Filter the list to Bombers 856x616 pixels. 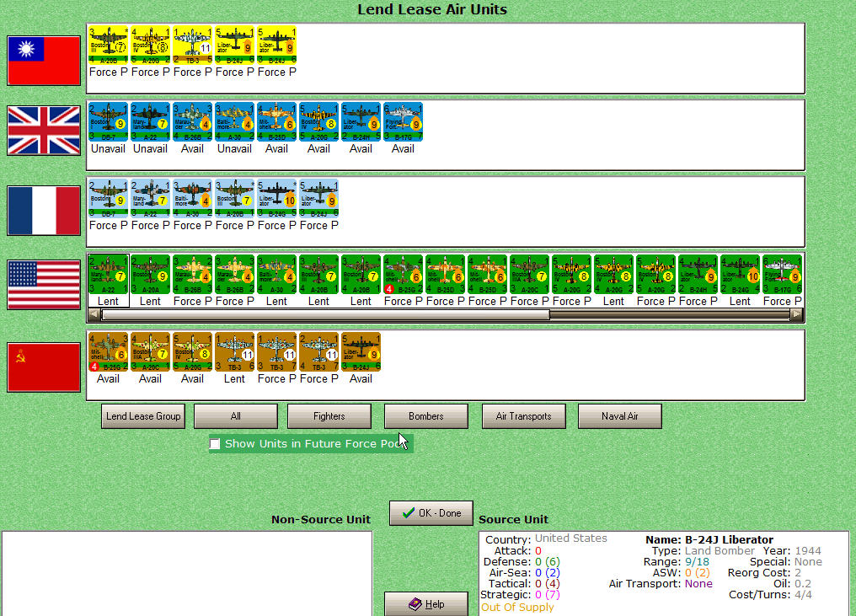425,416
